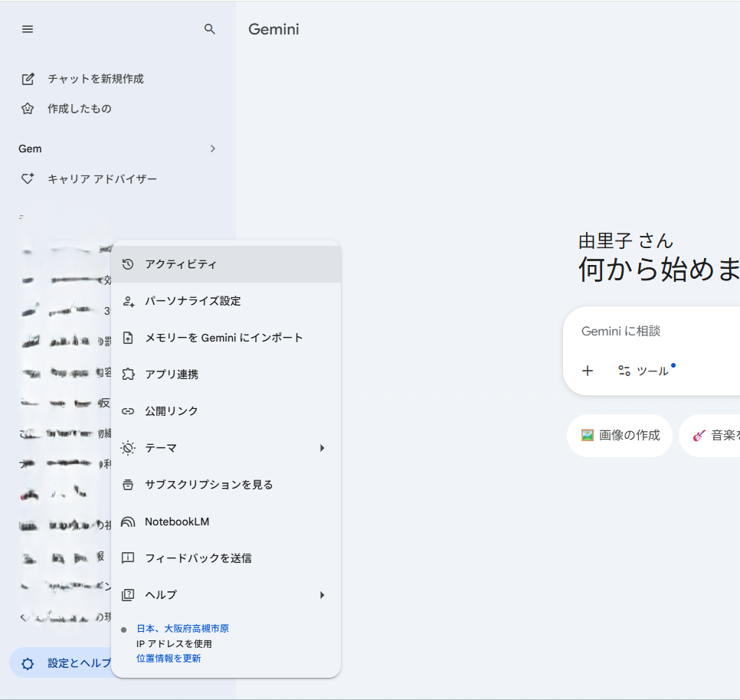The width and height of the screenshot is (740, 700).
Task: Click the plus icon in prompt box
Action: [588, 371]
